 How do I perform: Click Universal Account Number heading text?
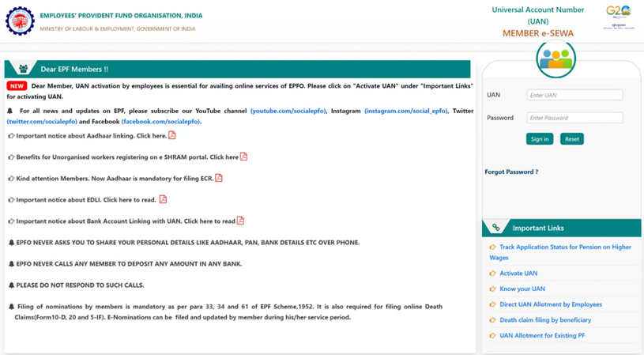point(538,15)
